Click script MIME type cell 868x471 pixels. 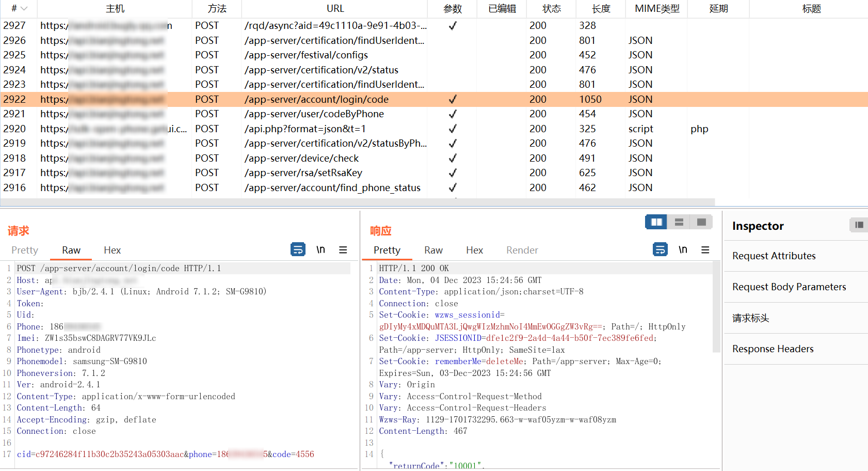tap(640, 129)
